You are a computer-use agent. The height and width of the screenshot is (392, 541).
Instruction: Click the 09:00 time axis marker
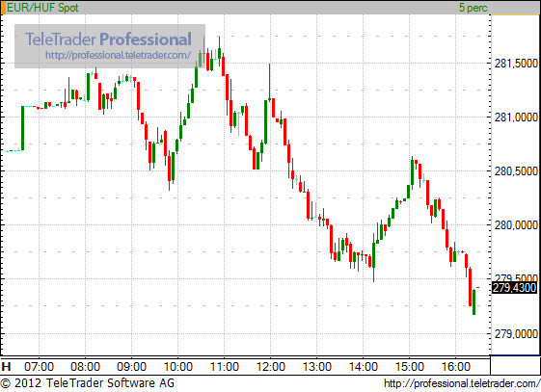point(131,367)
